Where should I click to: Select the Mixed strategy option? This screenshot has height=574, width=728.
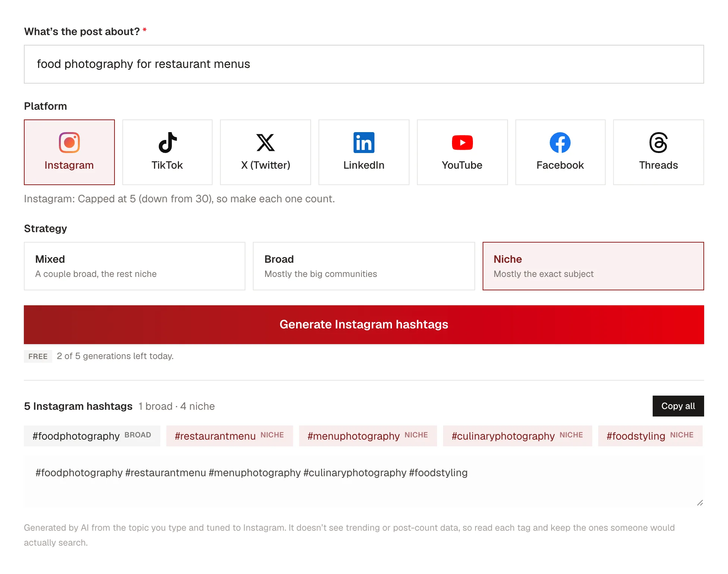tap(135, 266)
